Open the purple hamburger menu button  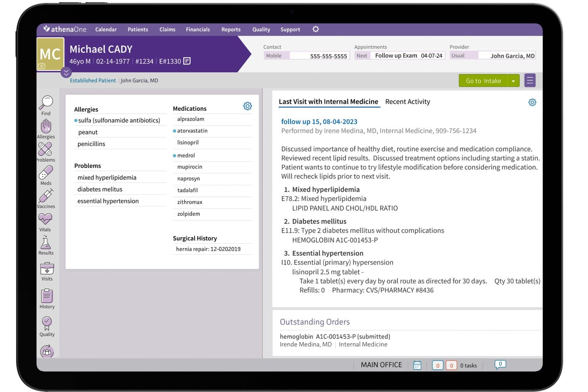click(530, 81)
